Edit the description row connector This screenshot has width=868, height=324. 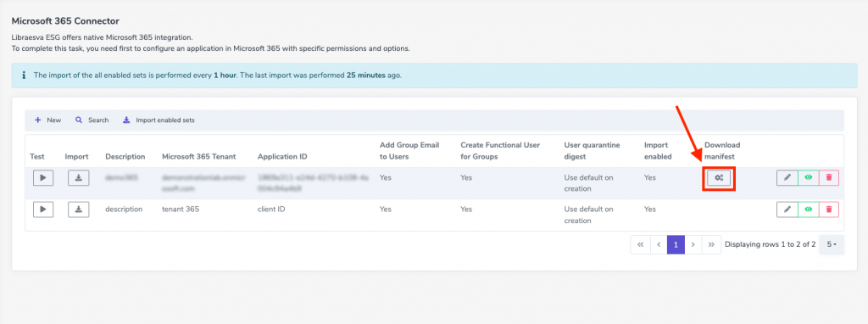(x=787, y=209)
